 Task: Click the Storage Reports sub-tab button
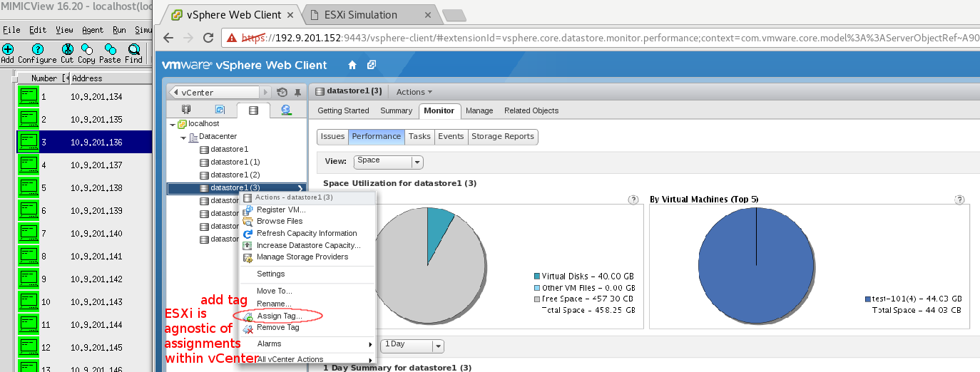coord(503,137)
